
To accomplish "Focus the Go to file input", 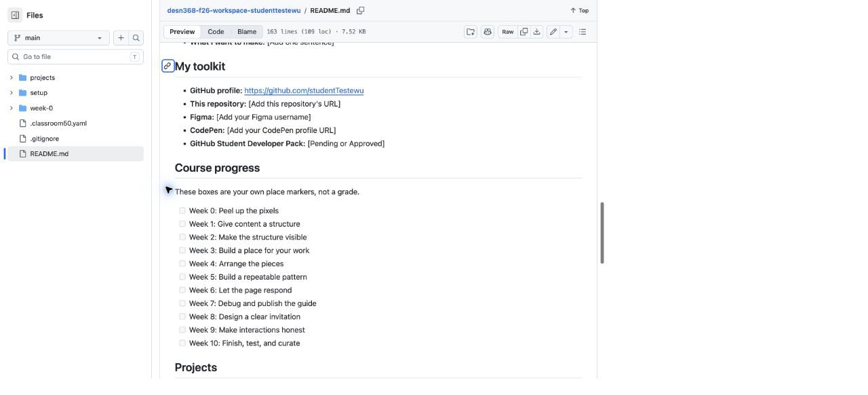I will 75,57.
